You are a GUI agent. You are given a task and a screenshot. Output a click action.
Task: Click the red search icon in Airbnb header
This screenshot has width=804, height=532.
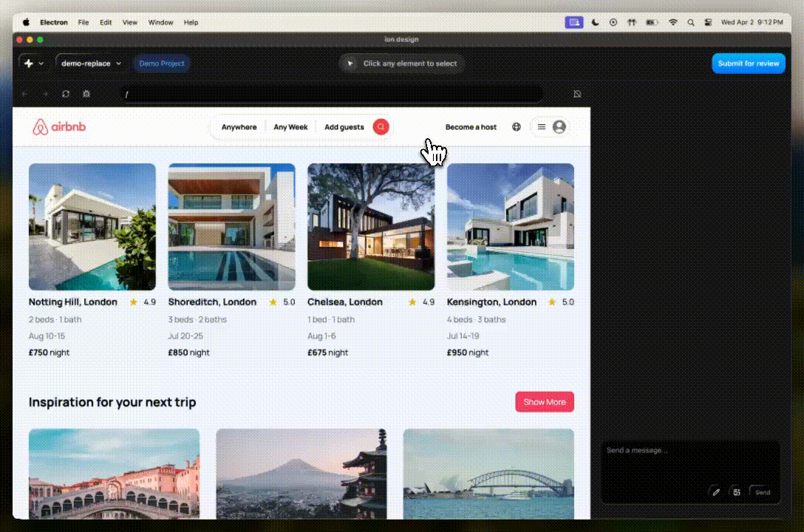pos(381,127)
